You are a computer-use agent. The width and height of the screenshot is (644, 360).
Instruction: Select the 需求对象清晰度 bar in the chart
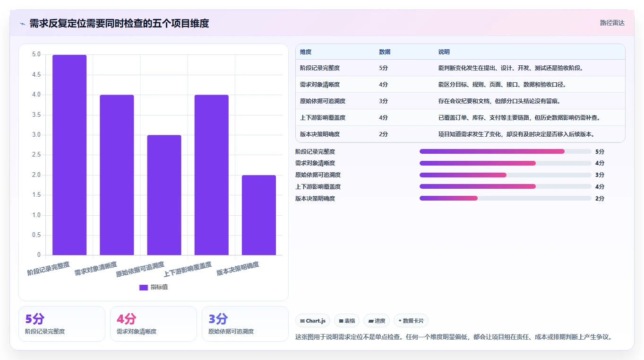tap(117, 175)
